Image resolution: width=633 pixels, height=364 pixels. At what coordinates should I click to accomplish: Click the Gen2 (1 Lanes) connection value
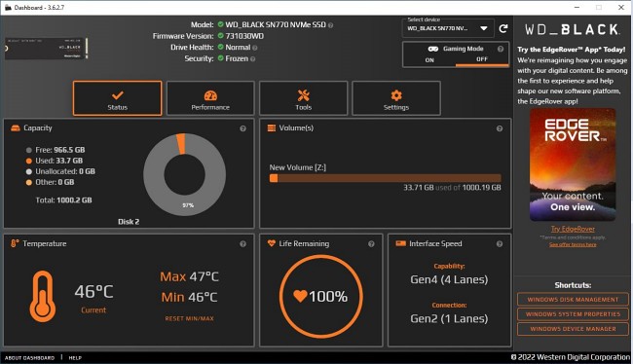click(449, 319)
